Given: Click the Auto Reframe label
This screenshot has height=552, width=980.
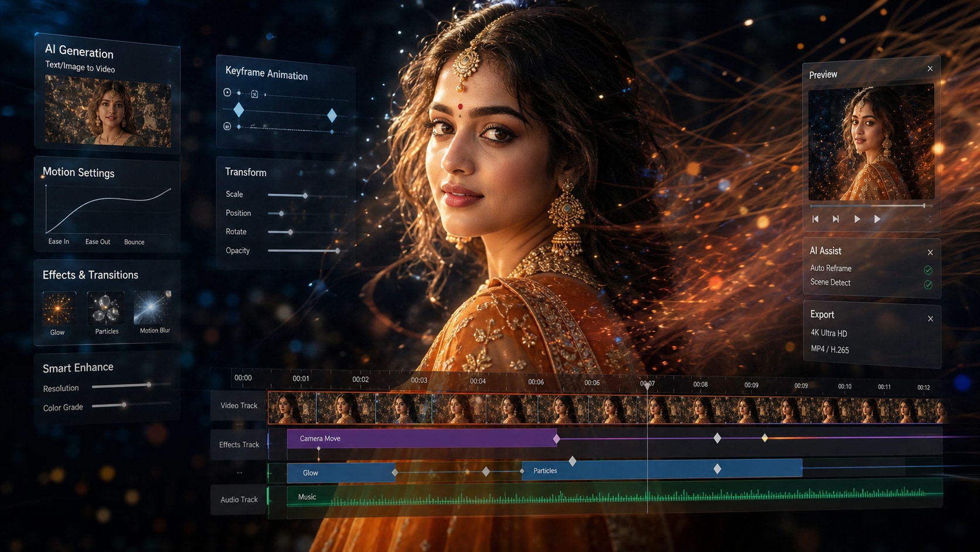Looking at the screenshot, I should (831, 268).
